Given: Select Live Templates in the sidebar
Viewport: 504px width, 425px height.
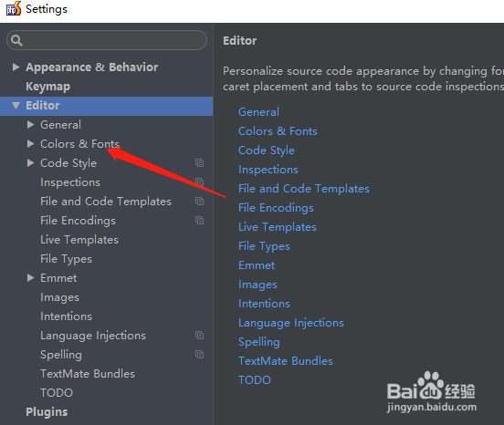Looking at the screenshot, I should click(79, 240).
